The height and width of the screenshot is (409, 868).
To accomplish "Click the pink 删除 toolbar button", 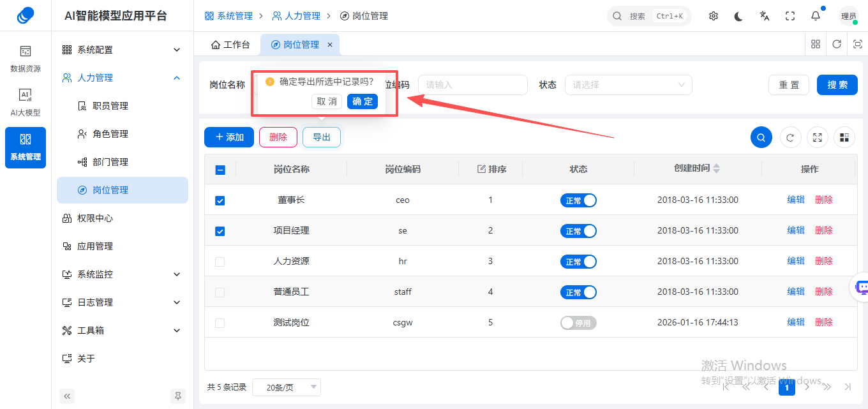I will pos(278,137).
